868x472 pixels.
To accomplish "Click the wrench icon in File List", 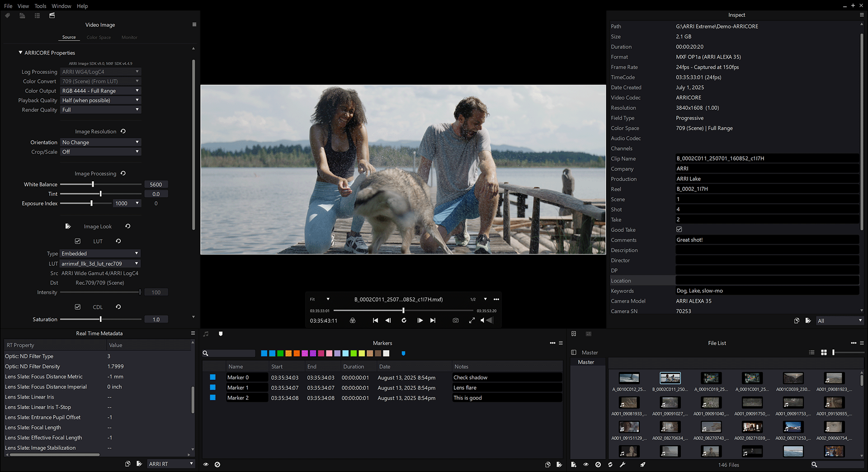I will (622, 464).
